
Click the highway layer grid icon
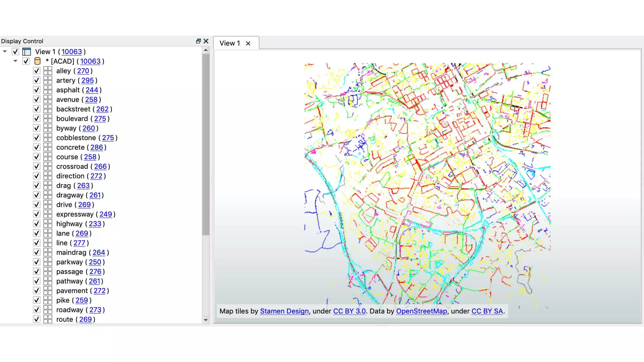pos(48,223)
